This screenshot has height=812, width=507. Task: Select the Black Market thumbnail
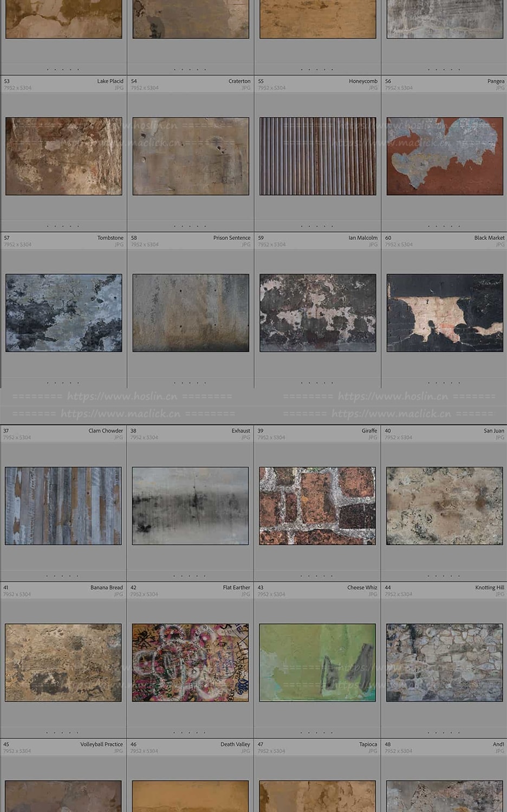pyautogui.click(x=445, y=313)
